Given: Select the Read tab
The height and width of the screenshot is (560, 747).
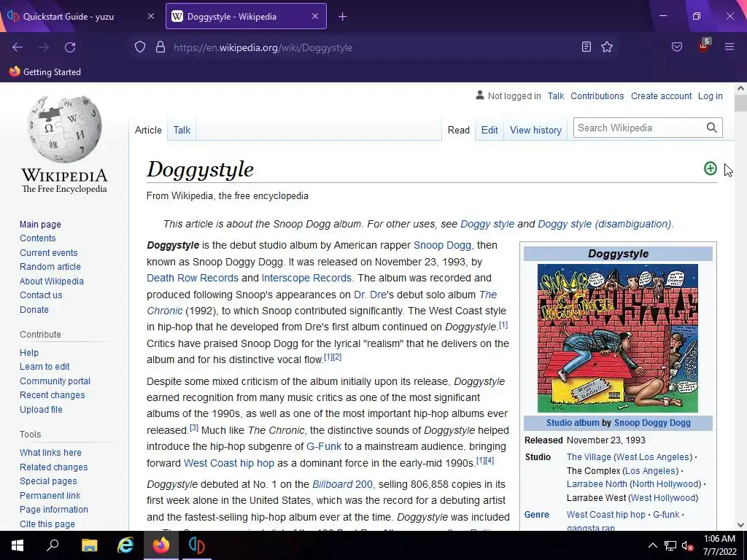Looking at the screenshot, I should (459, 130).
